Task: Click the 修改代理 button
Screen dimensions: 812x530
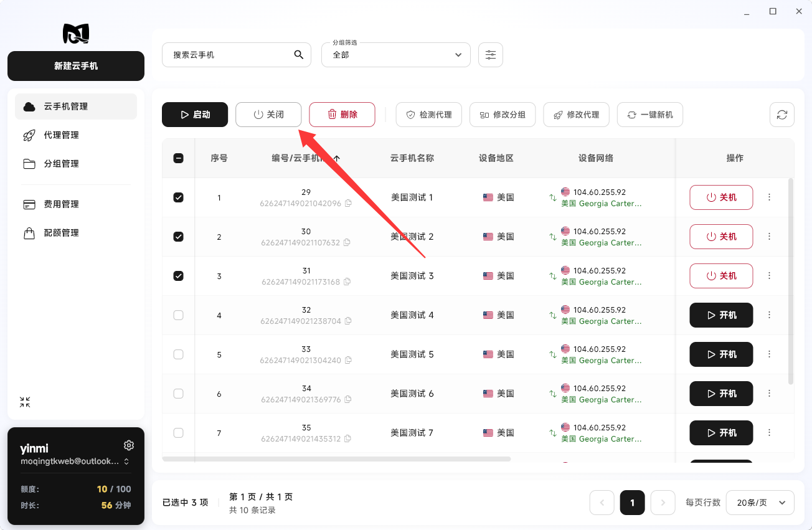Action: (x=576, y=115)
